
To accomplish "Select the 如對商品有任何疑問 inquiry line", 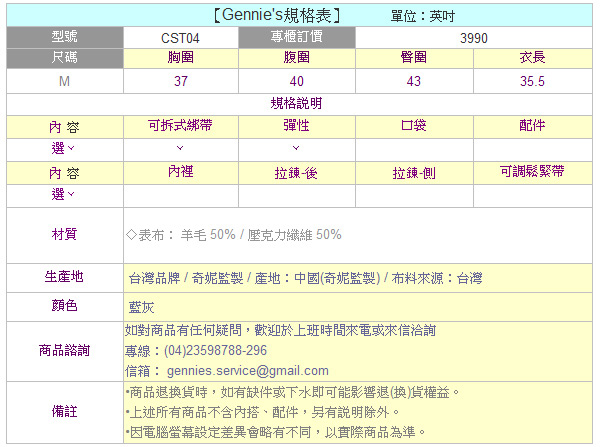I will [280, 330].
